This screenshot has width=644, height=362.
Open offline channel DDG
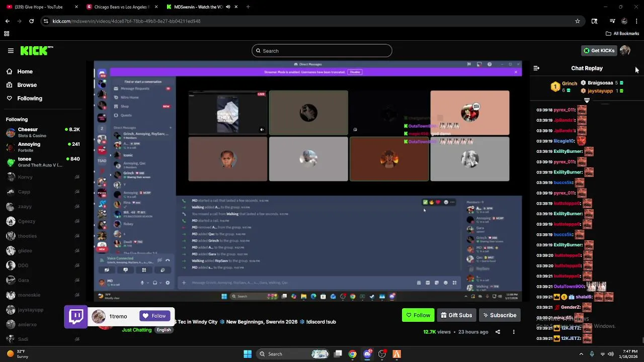coord(43,265)
